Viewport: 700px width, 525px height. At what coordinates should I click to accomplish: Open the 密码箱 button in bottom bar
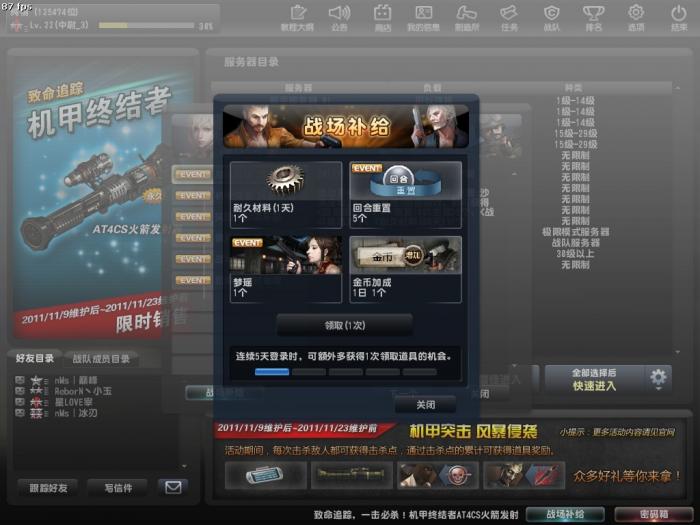(654, 514)
